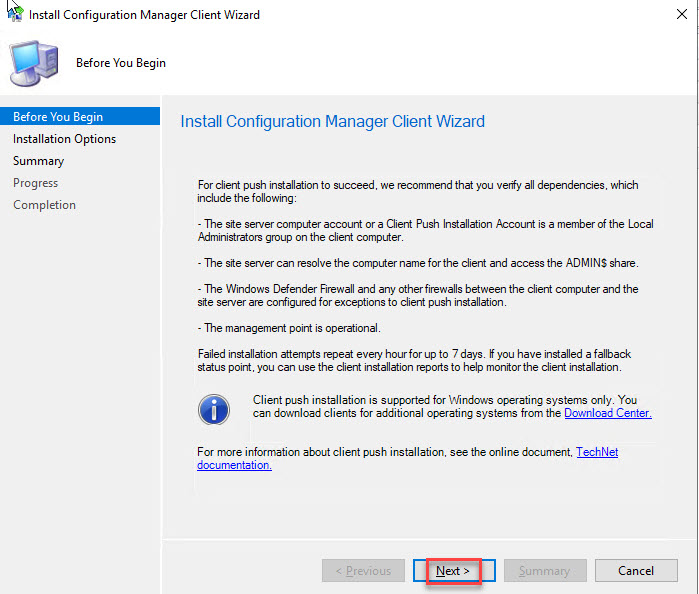This screenshot has width=699, height=594.
Task: Click the Before You Begin header label
Action: pos(121,63)
